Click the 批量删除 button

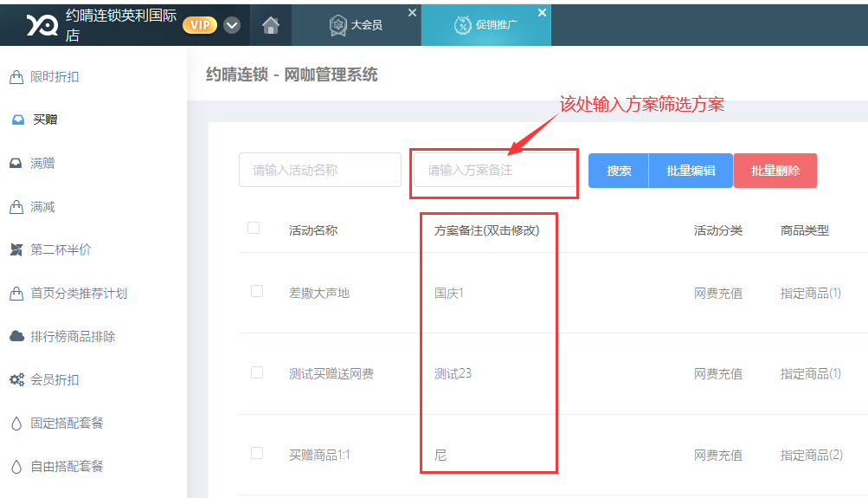(x=775, y=171)
